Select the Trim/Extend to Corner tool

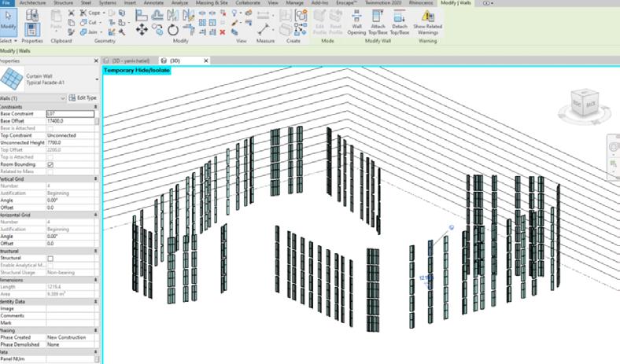click(188, 29)
